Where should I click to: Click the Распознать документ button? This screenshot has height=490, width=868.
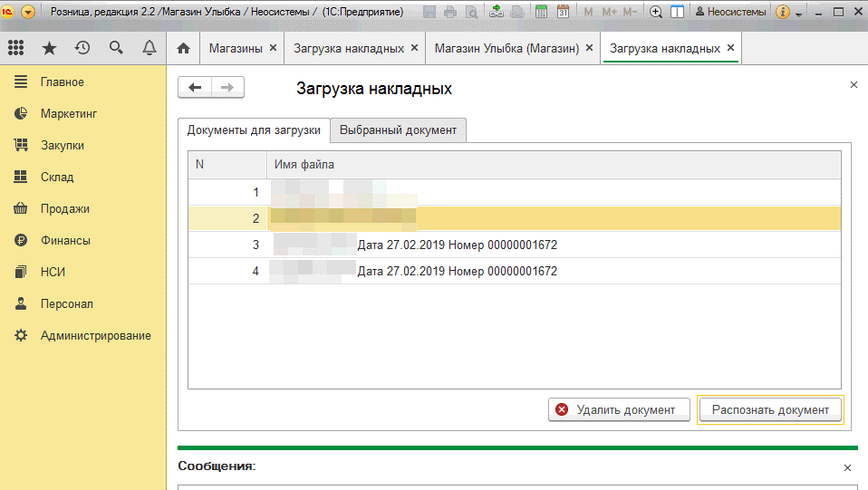click(x=770, y=409)
